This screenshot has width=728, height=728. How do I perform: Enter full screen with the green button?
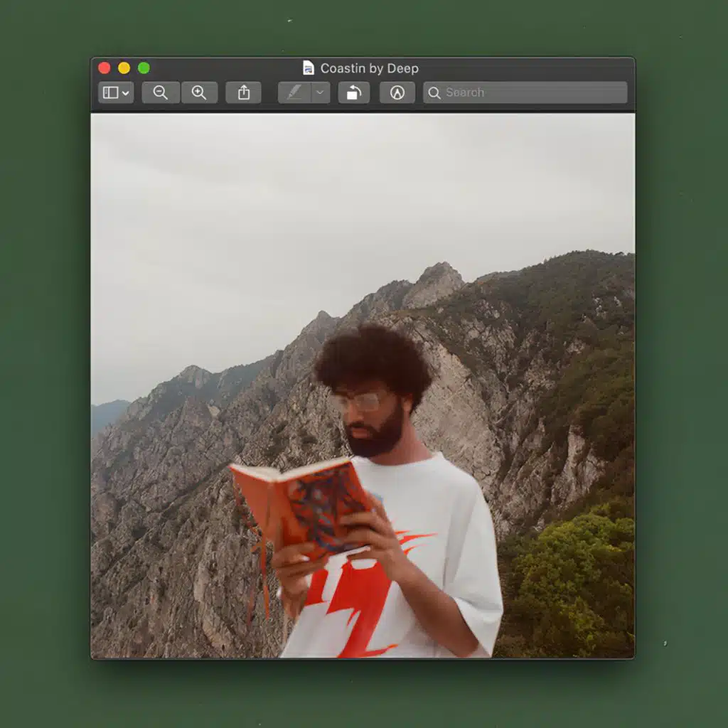pos(144,68)
